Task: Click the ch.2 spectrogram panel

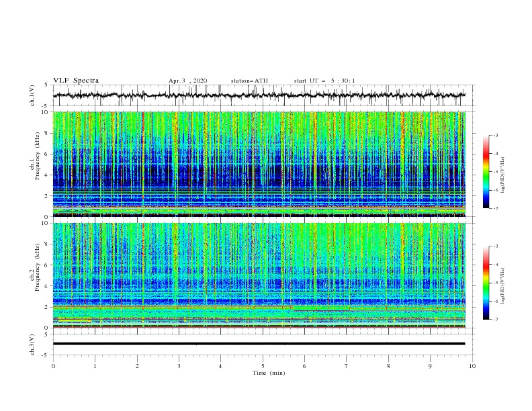Action: [x=259, y=275]
